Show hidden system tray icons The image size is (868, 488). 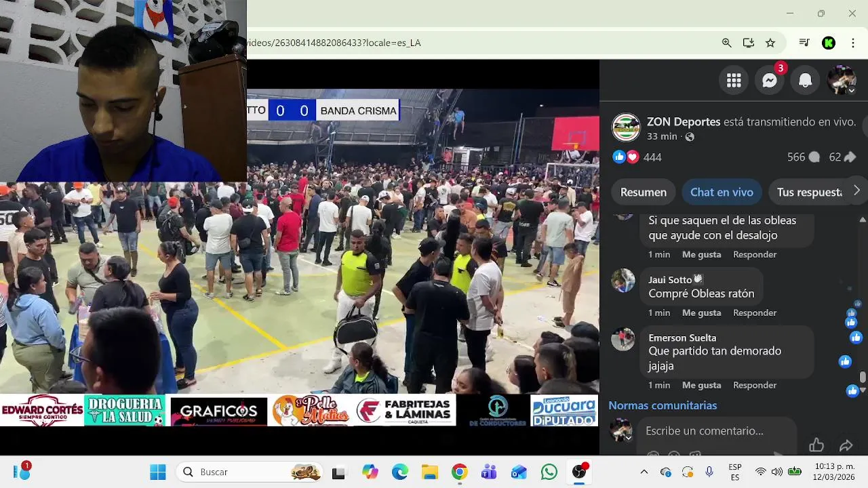[644, 472]
